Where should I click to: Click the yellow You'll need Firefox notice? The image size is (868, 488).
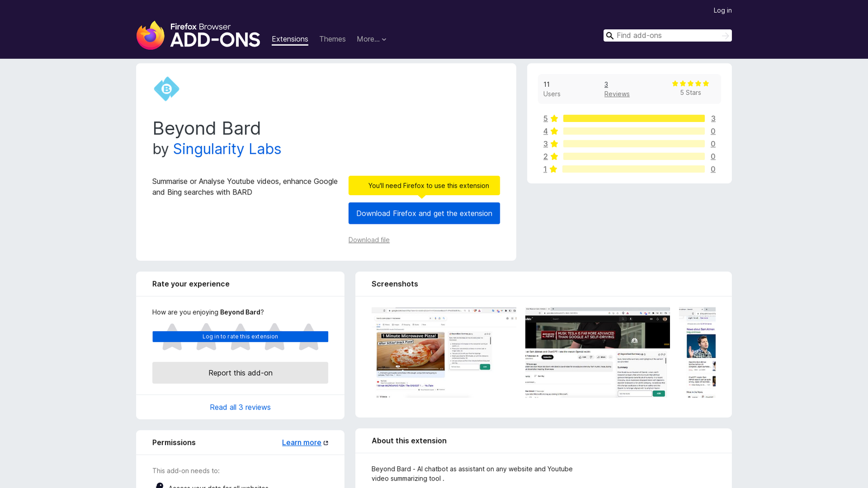pyautogui.click(x=424, y=185)
